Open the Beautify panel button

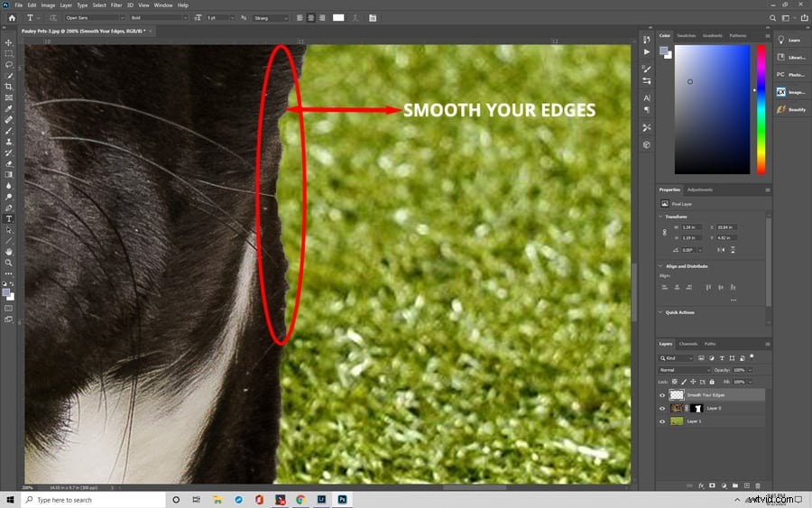pos(790,109)
